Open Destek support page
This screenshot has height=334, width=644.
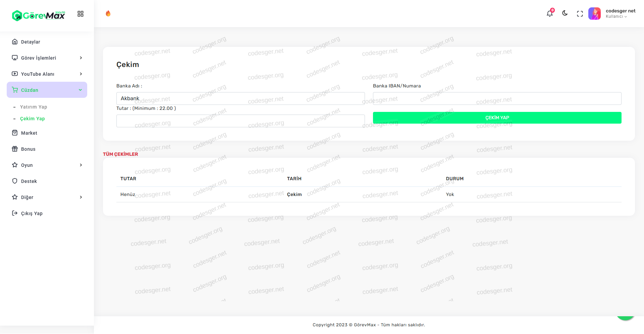(x=29, y=181)
